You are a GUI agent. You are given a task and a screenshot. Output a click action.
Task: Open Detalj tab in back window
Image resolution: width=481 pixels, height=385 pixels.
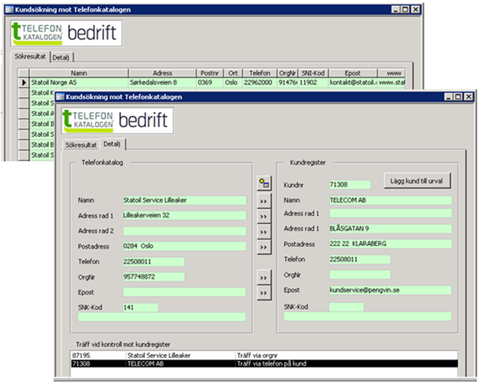(x=61, y=57)
